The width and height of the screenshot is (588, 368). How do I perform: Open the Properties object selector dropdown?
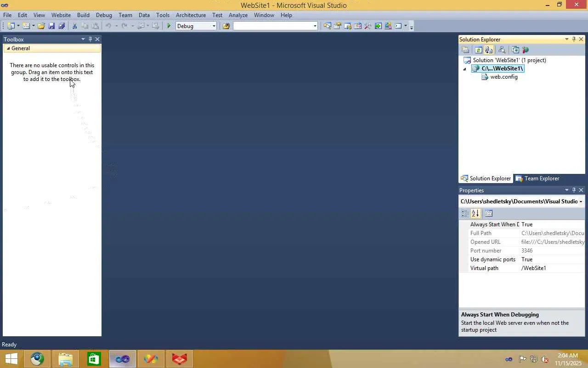(x=581, y=201)
